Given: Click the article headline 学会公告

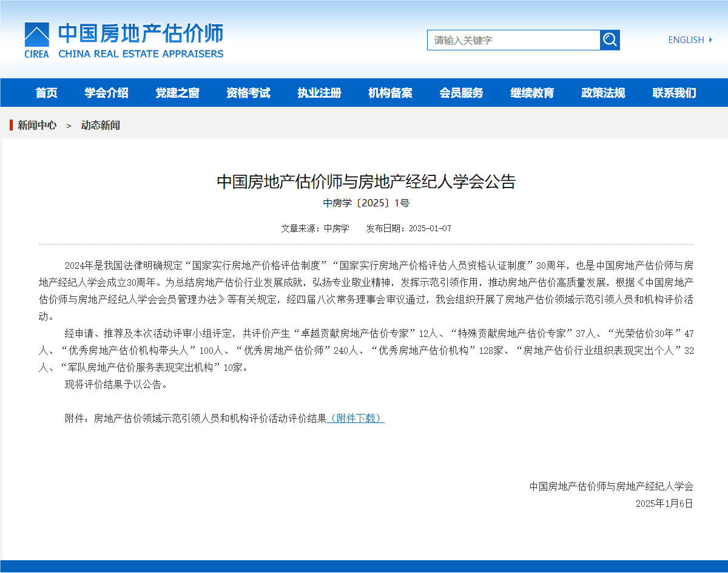Looking at the screenshot, I should 366,181.
